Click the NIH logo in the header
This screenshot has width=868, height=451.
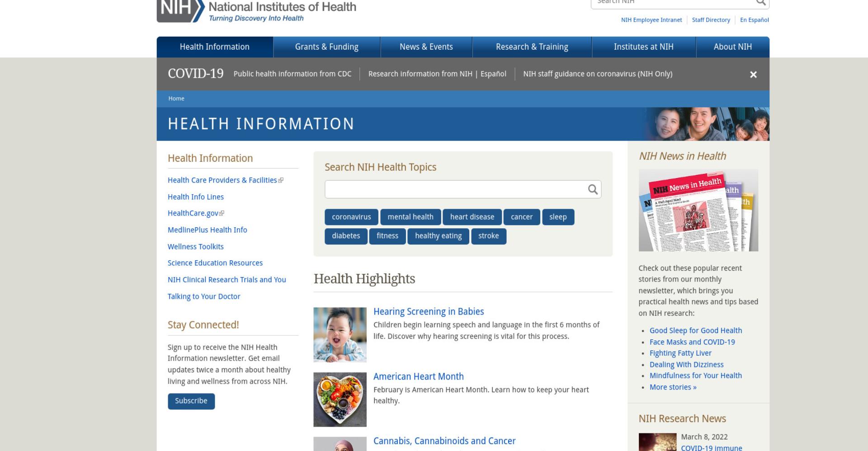pos(256,11)
